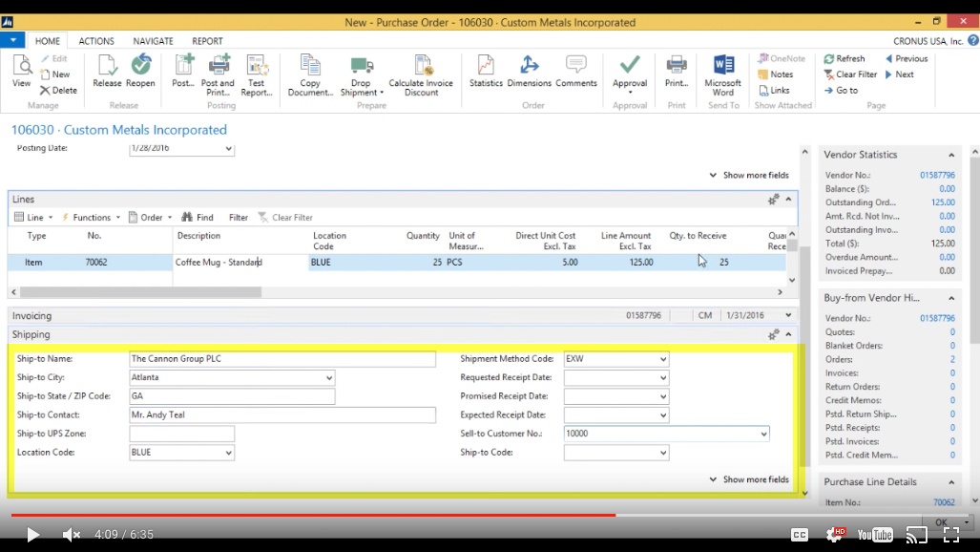Open vendor number link in Vendor Statistics

click(937, 175)
